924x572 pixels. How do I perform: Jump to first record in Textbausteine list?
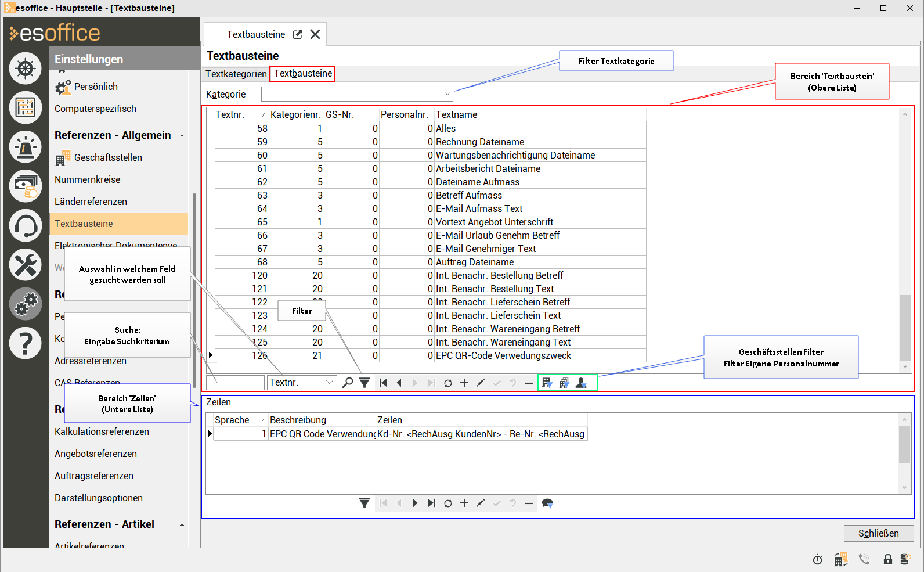383,383
